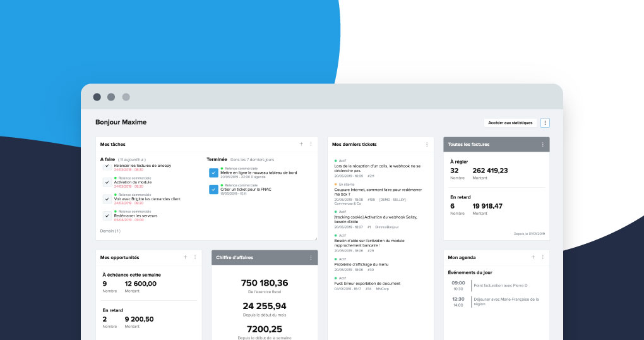644x340 pixels.
Task: Click the À échéance cette semaine heading
Action: coord(131,275)
